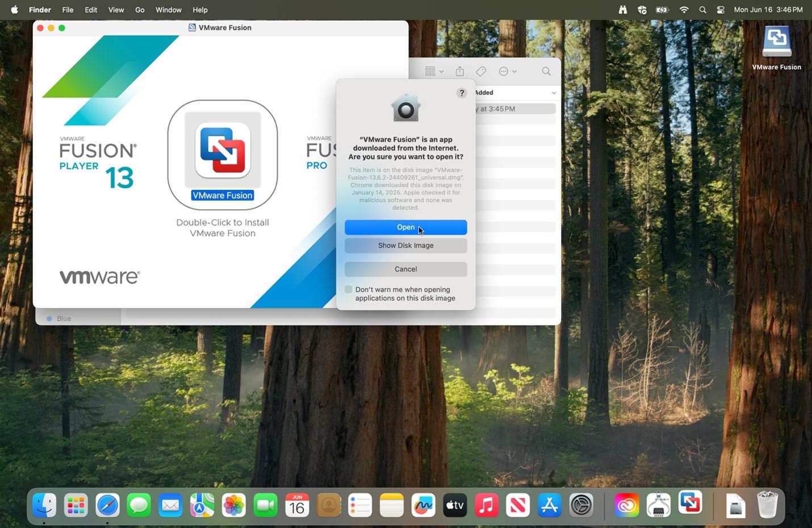
Task: Open Messages from the Dock
Action: [x=139, y=505]
